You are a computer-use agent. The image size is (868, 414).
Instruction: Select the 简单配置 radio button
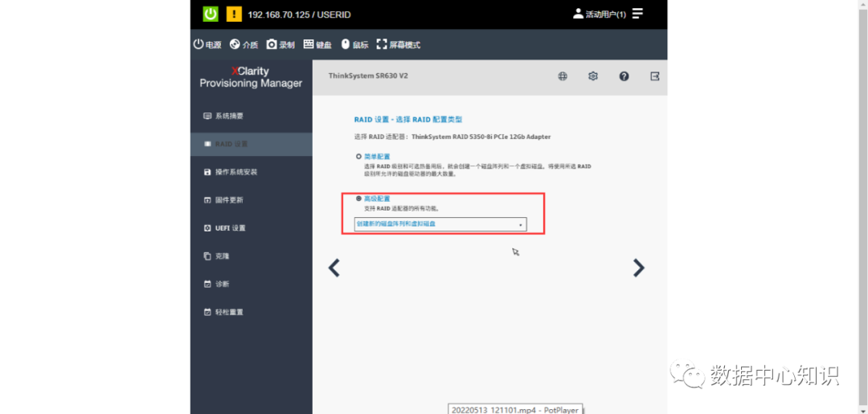coord(358,157)
